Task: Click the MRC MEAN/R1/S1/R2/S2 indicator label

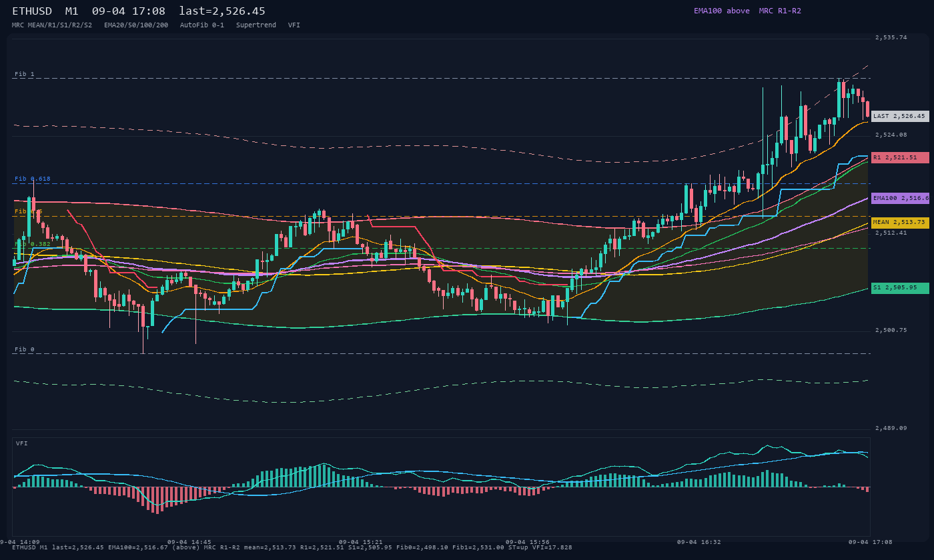Action: 52,25
